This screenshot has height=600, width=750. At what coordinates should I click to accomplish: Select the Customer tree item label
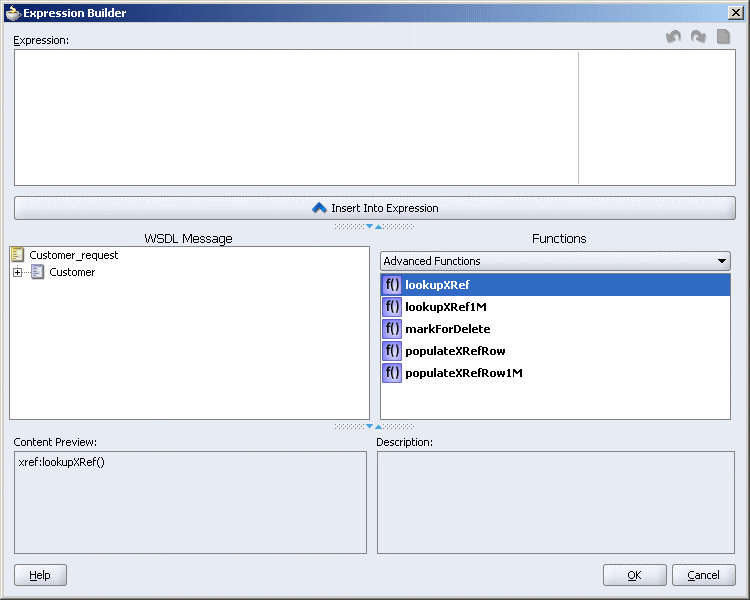coord(72,272)
